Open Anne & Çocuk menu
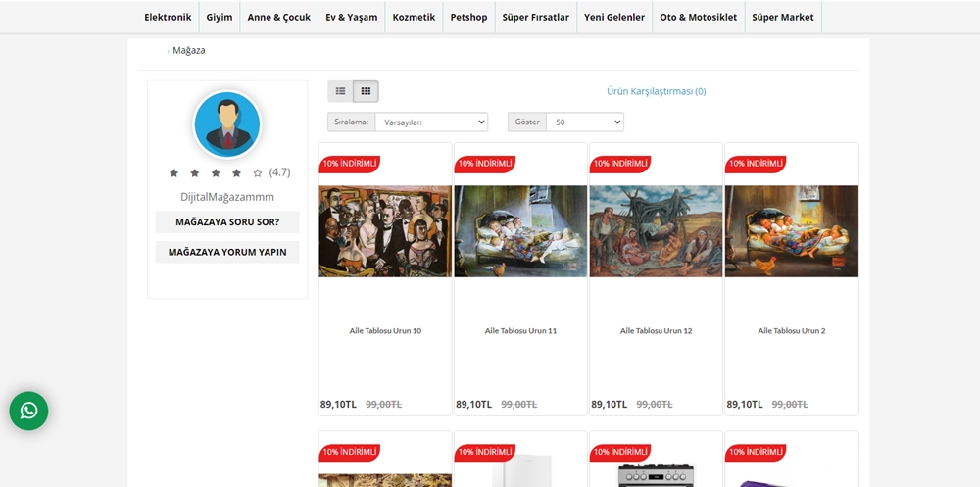 (x=278, y=17)
